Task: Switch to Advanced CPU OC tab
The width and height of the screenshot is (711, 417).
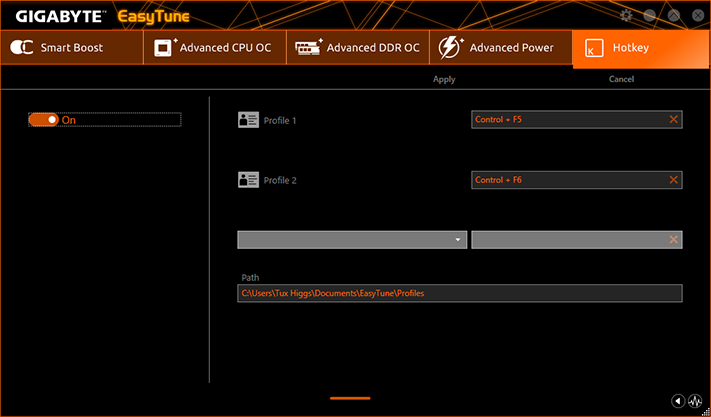Action: [215, 48]
